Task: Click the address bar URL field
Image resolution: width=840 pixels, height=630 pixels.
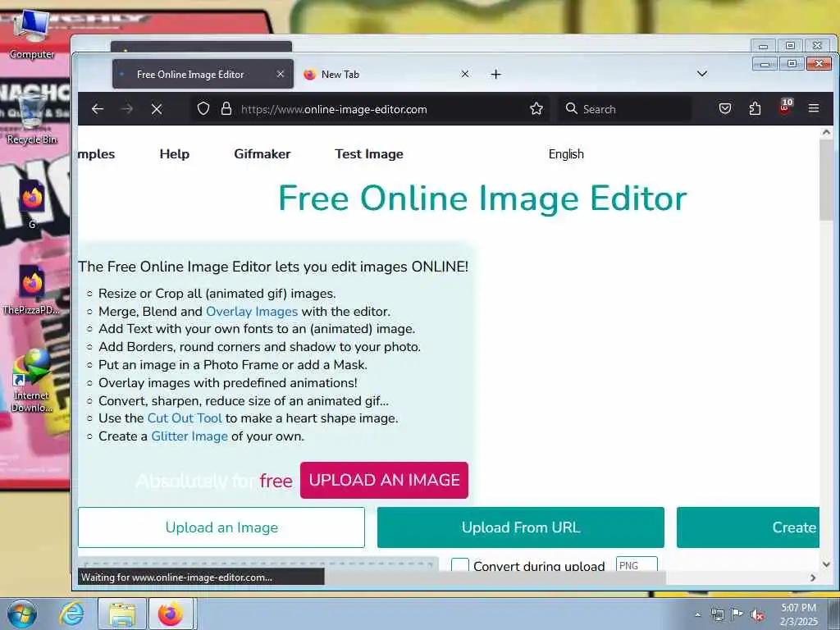Action: [370, 109]
